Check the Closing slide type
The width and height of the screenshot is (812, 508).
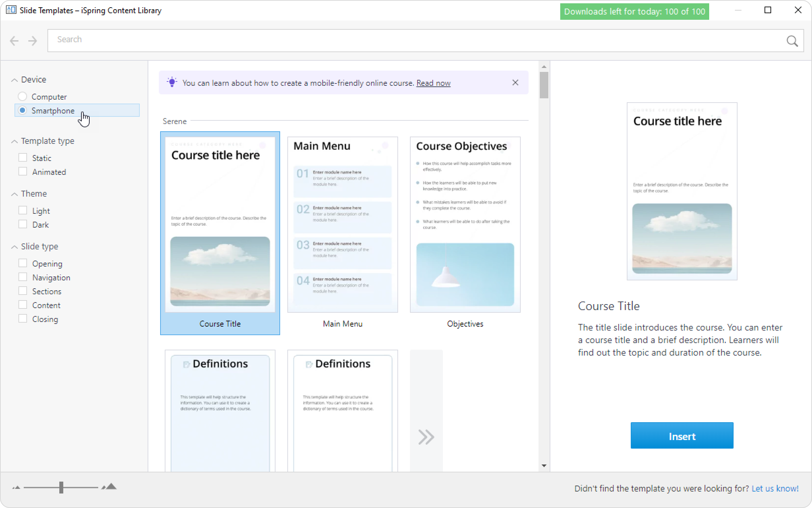pos(23,318)
